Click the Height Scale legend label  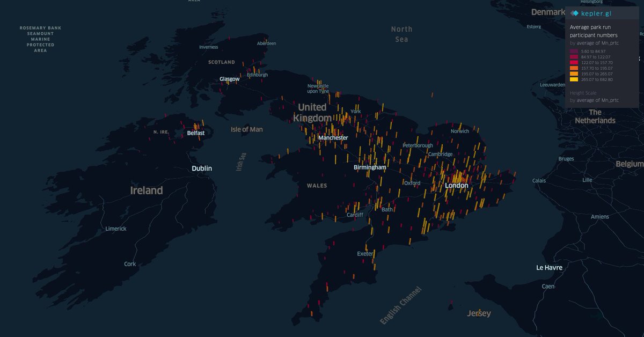click(583, 93)
